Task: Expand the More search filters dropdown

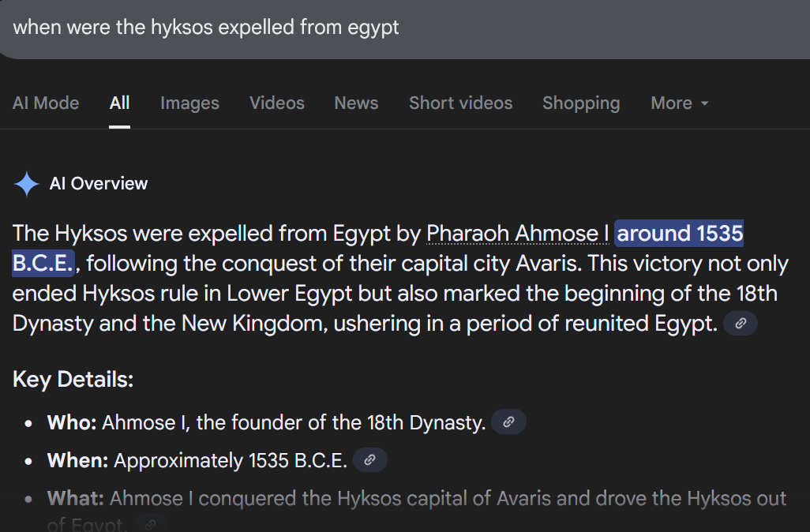Action: click(x=679, y=103)
